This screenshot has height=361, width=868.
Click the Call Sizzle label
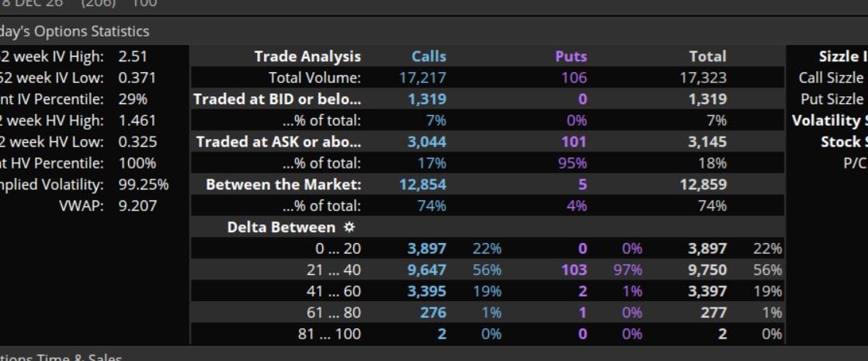coord(831,78)
